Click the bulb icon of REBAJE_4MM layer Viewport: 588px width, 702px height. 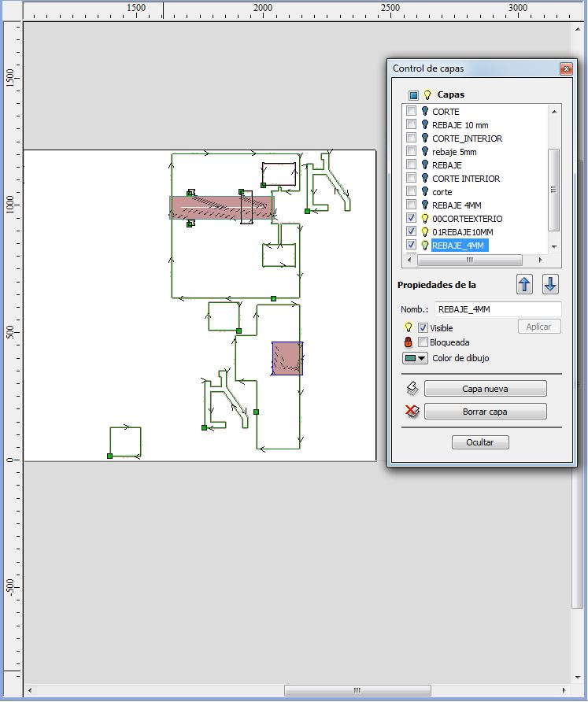[x=425, y=246]
